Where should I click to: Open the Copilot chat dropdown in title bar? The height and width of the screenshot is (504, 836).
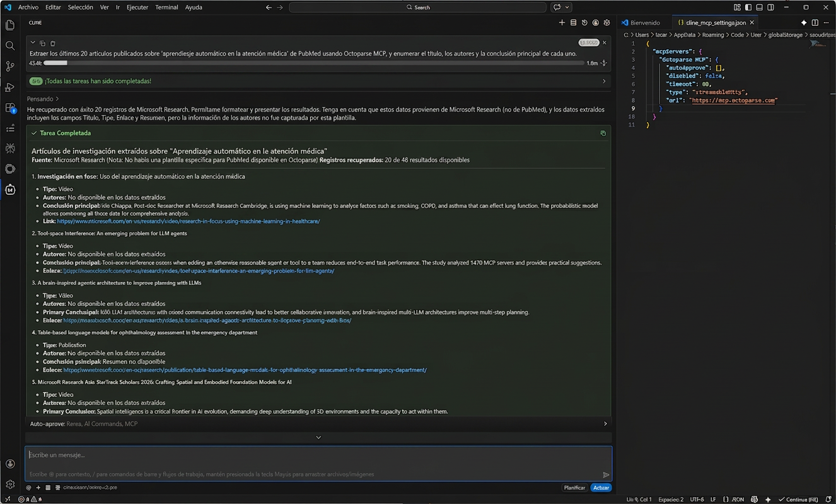point(561,8)
